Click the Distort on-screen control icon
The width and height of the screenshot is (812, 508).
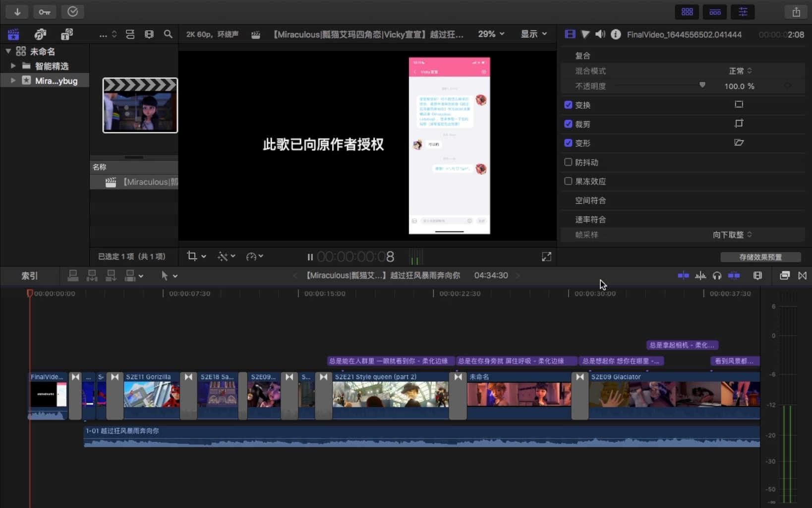pyautogui.click(x=739, y=142)
